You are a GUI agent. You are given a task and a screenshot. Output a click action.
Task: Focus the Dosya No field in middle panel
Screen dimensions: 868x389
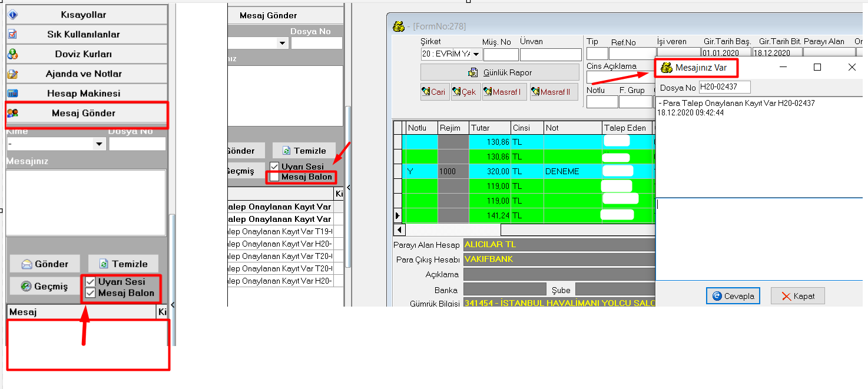[317, 43]
